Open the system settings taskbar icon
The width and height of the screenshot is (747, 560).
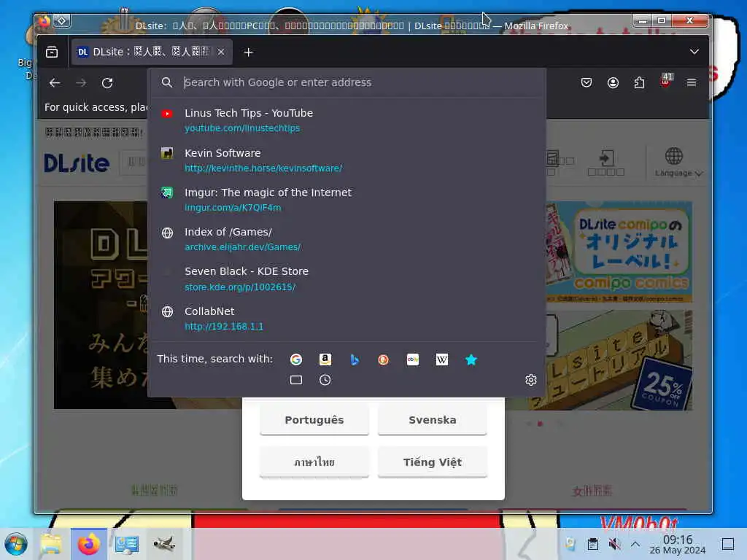tap(127, 544)
